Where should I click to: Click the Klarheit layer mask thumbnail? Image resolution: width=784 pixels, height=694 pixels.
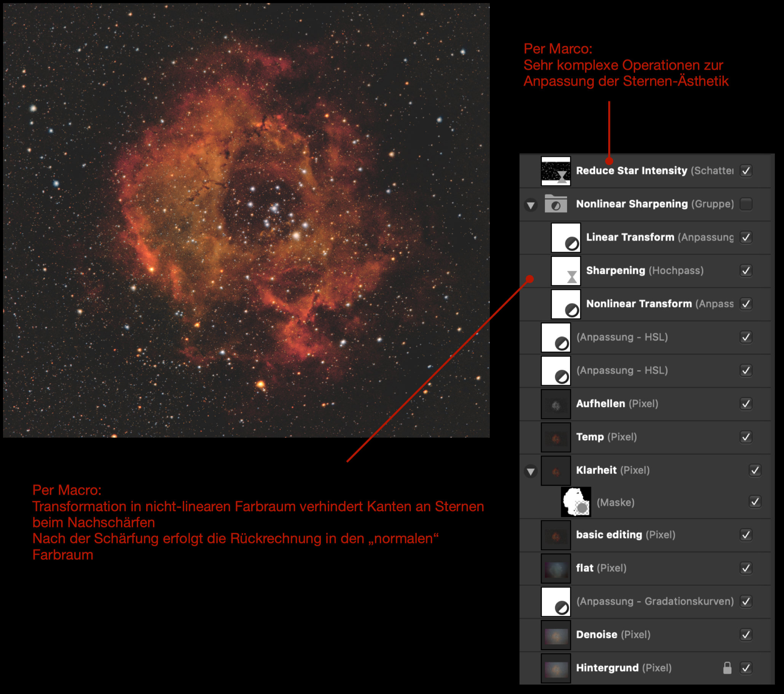coord(575,502)
